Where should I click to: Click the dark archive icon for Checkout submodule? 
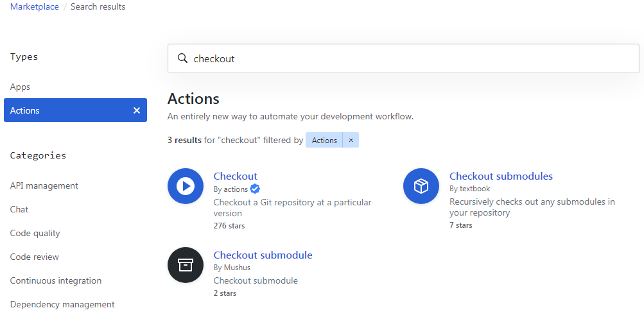click(x=186, y=265)
